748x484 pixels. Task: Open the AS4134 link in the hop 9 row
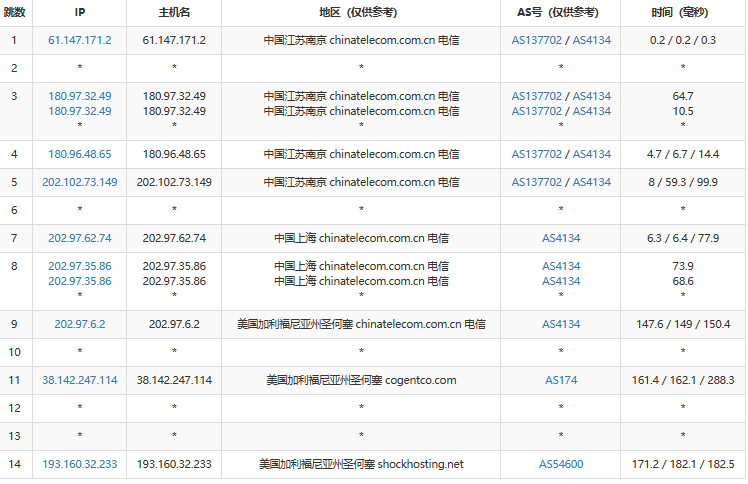pos(561,324)
